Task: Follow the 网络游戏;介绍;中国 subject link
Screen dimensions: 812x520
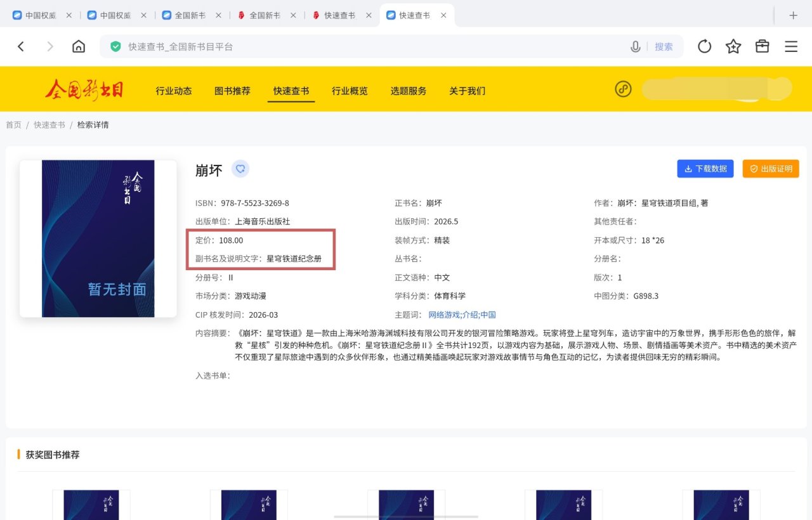Action: click(462, 315)
